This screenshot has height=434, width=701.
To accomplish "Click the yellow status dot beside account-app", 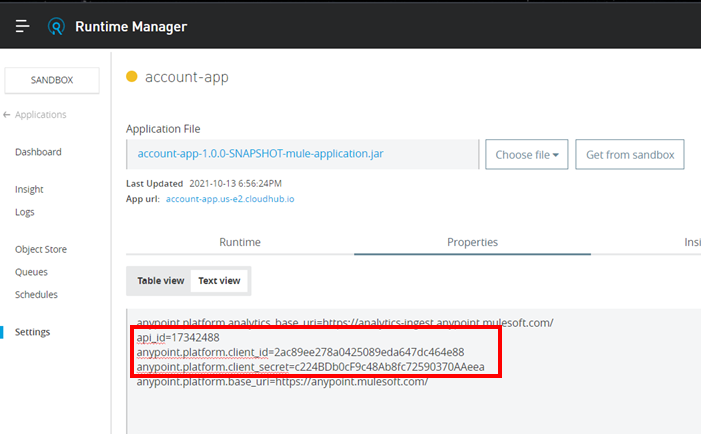I will pyautogui.click(x=131, y=77).
